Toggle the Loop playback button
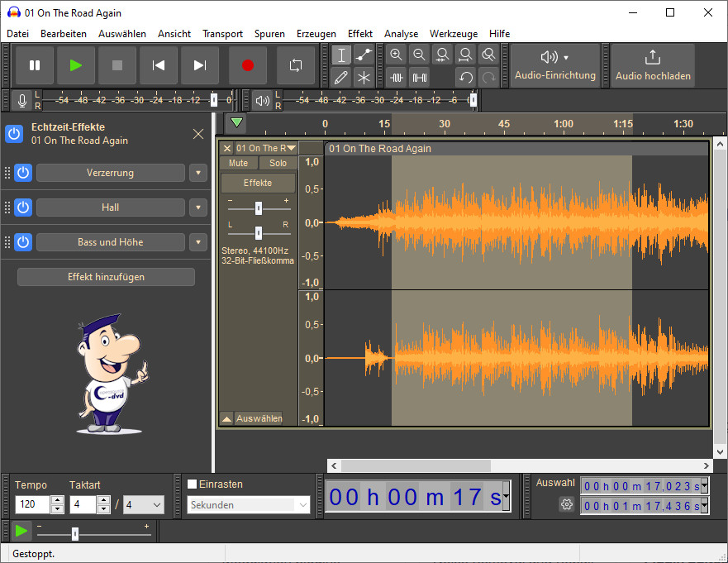728x563 pixels. click(x=295, y=65)
